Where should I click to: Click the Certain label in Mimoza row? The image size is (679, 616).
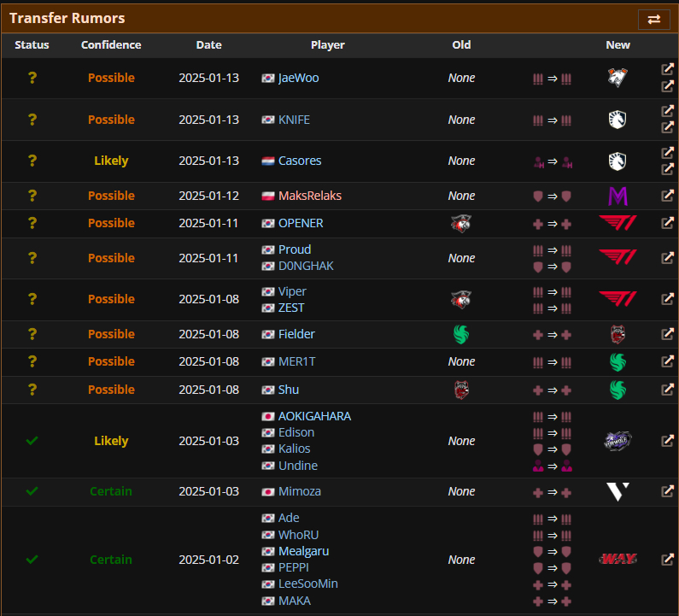click(x=111, y=491)
